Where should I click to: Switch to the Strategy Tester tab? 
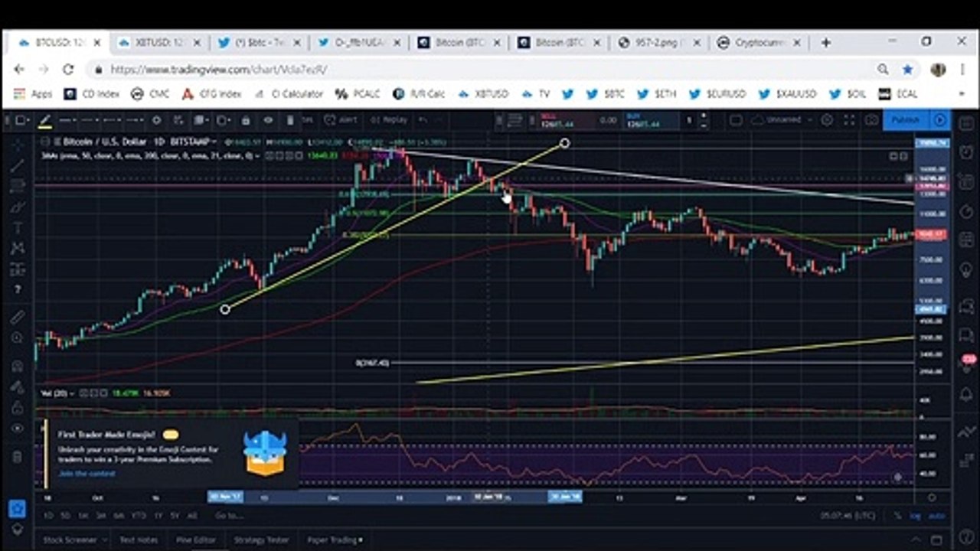(x=261, y=540)
